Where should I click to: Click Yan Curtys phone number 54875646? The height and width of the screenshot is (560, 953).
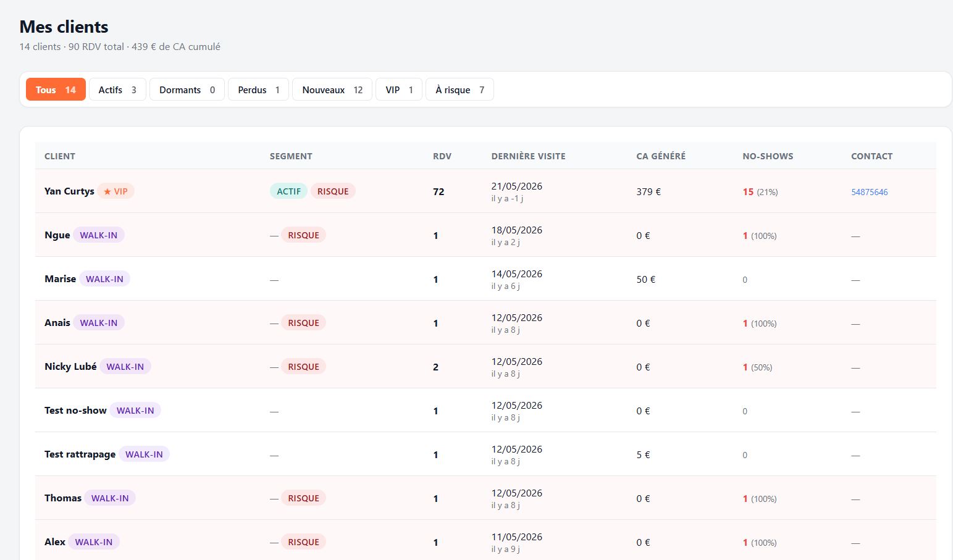(869, 192)
